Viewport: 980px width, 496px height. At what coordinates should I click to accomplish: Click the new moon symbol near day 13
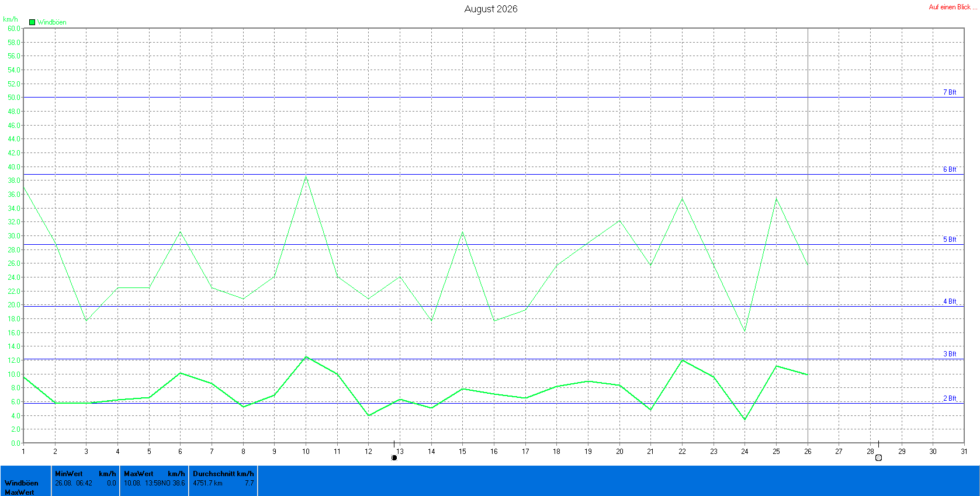394,458
